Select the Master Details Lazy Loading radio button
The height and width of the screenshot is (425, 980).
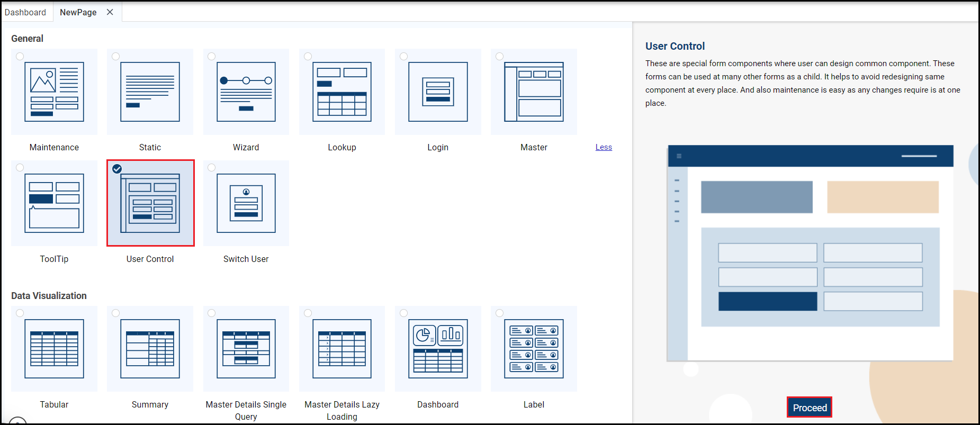(x=308, y=313)
